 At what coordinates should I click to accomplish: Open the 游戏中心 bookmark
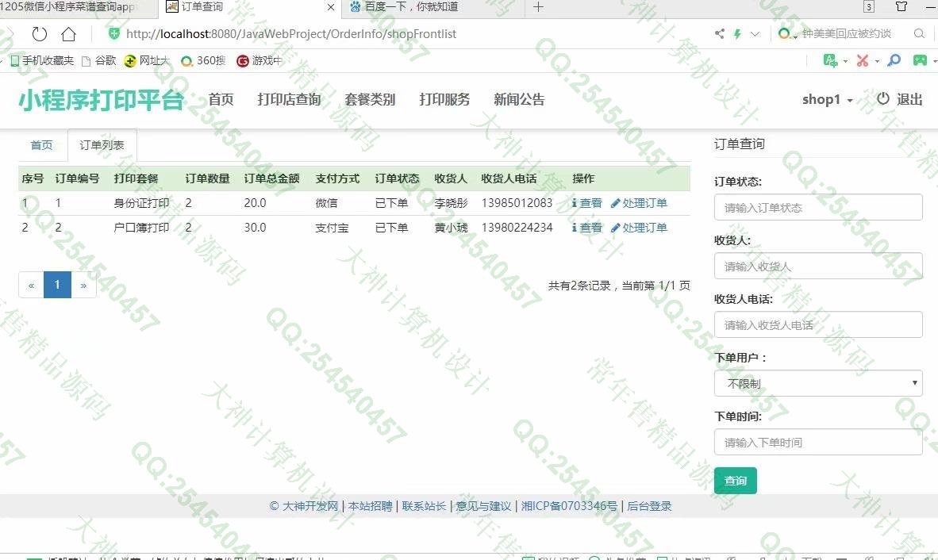259,60
